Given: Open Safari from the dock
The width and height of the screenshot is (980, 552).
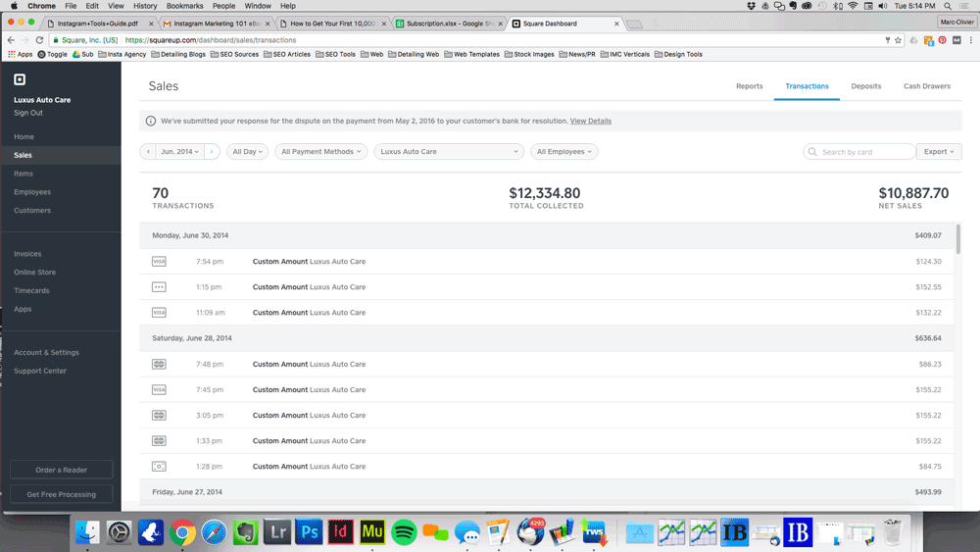Looking at the screenshot, I should coord(214,532).
